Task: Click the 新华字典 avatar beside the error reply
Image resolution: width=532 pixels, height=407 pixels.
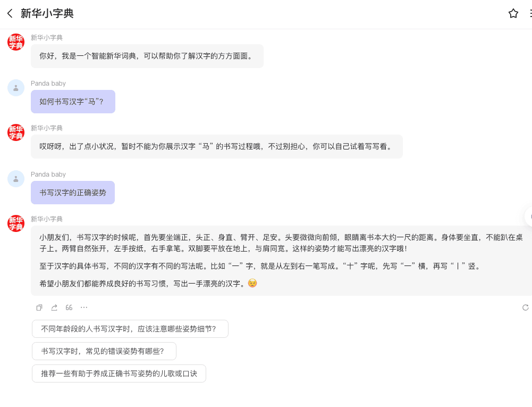Action: point(16,132)
